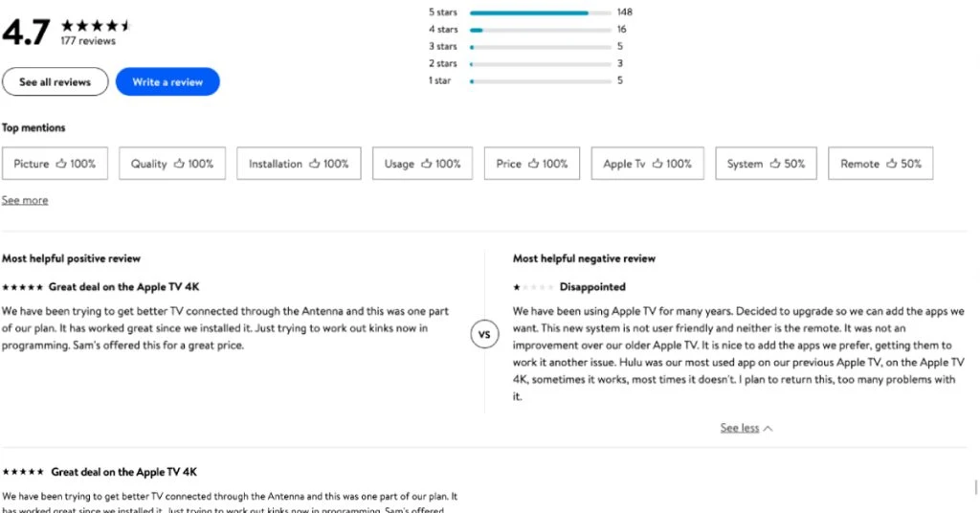The height and width of the screenshot is (513, 980).
Task: Click the thumbs-up icon on Picture mention
Action: click(61, 164)
